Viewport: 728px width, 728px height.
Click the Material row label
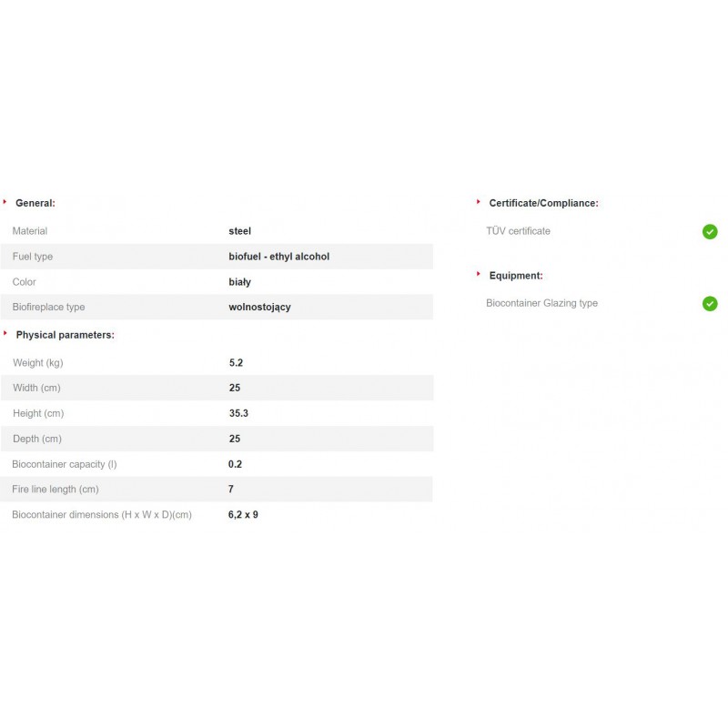[30, 231]
